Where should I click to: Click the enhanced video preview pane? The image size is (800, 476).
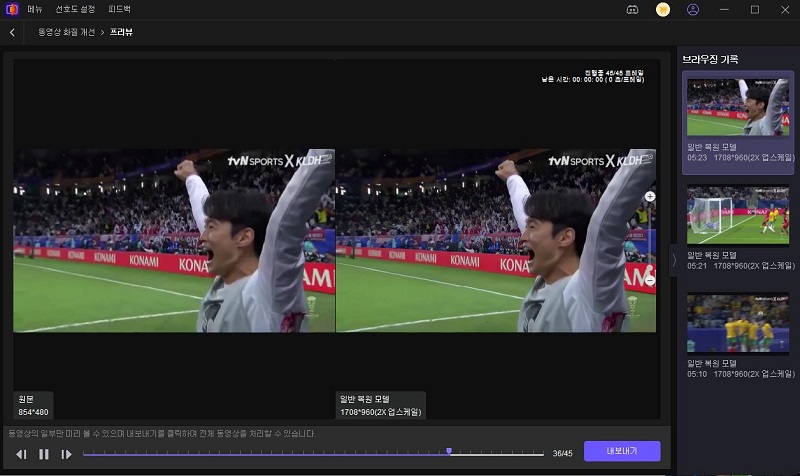coord(496,240)
